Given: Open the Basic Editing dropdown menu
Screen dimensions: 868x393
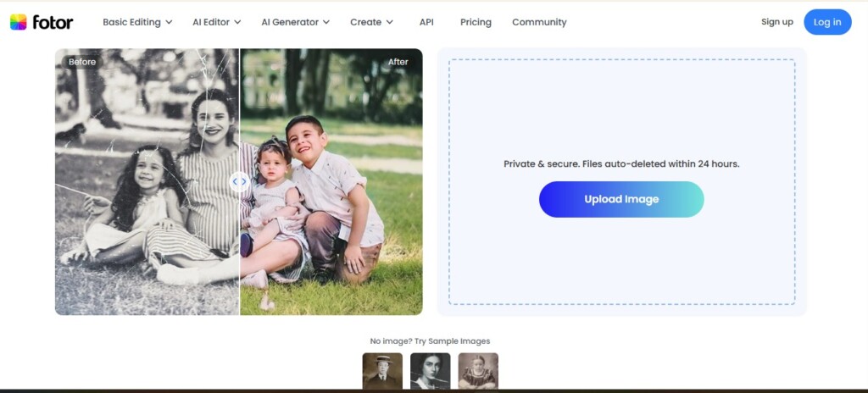Looking at the screenshot, I should click(x=137, y=22).
